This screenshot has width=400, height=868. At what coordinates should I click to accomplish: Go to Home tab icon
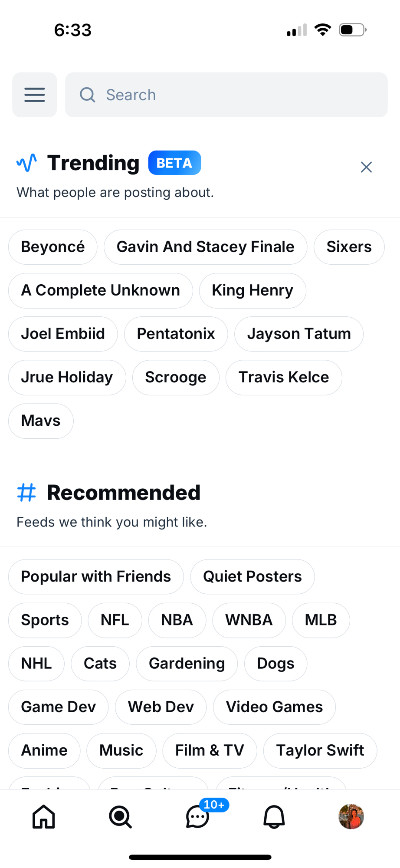44,817
